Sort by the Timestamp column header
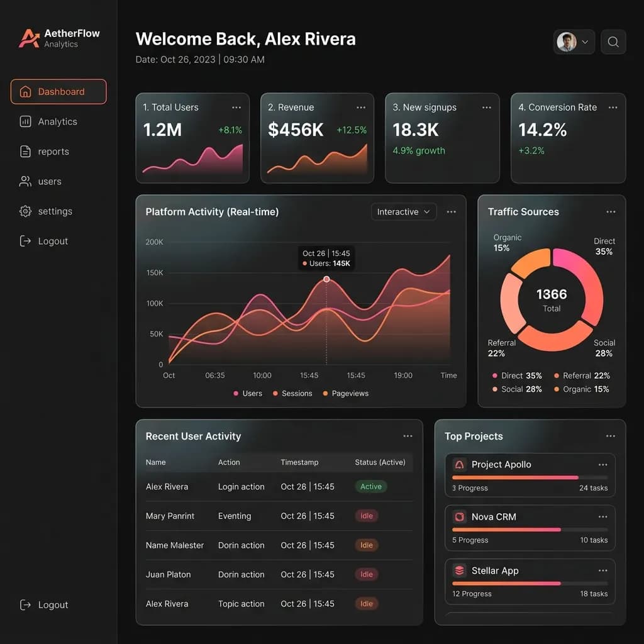Screen dimensions: 644x644 pos(299,462)
